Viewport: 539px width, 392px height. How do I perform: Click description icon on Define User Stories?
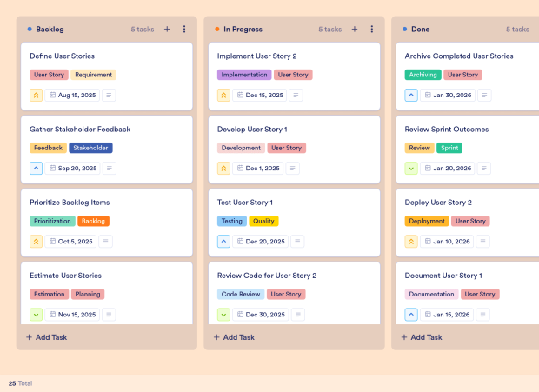pos(109,95)
